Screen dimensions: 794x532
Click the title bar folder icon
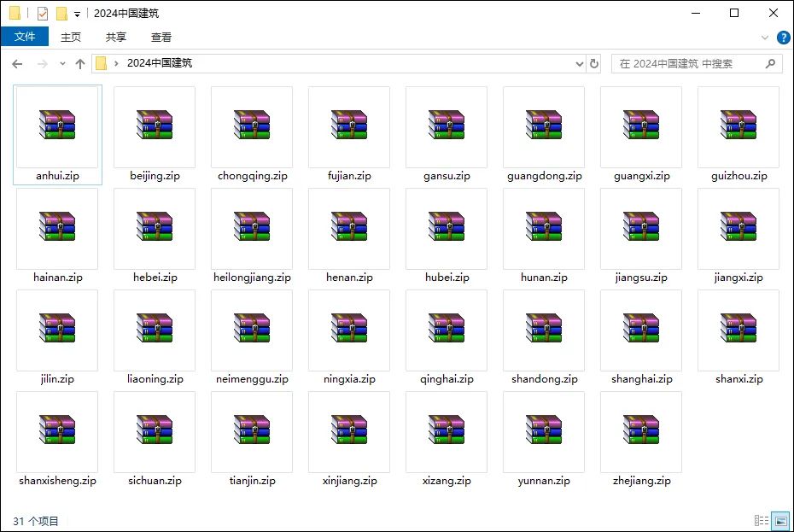point(15,13)
